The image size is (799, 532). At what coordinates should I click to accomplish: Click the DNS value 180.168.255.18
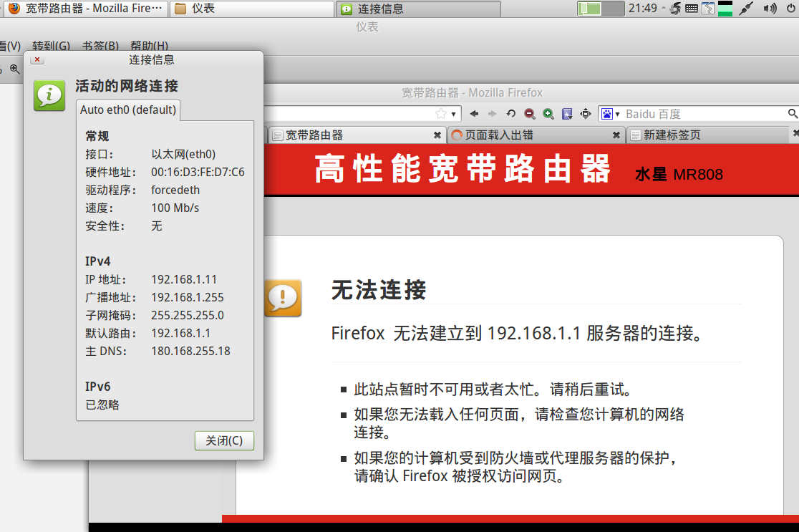(190, 351)
